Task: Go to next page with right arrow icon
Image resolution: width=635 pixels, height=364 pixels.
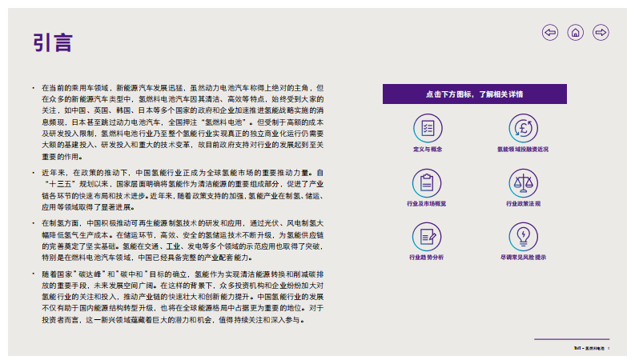Action: pos(601,32)
